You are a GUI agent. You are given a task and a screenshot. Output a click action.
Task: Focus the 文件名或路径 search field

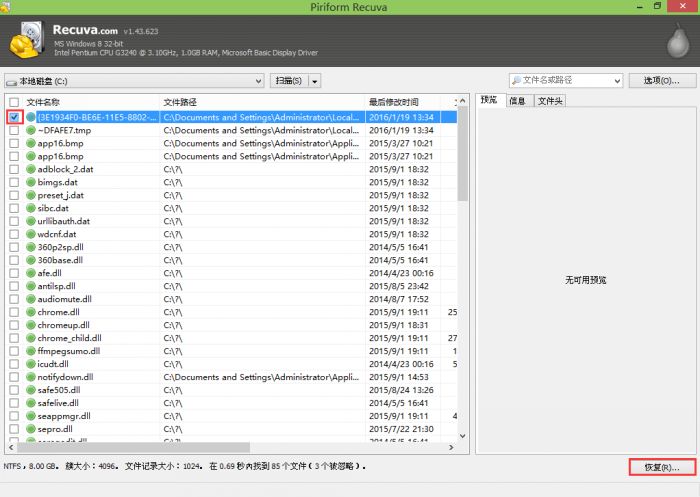pyautogui.click(x=565, y=81)
